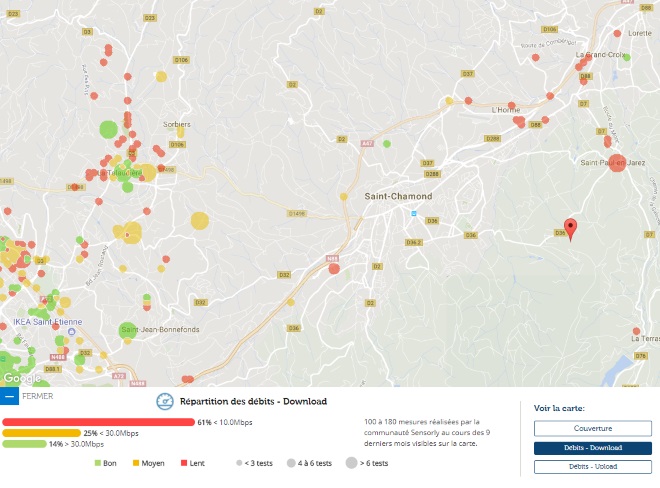660x488 pixels.
Task: Click the IKEA Saint-Etienne shopping marker
Action: coord(71,331)
